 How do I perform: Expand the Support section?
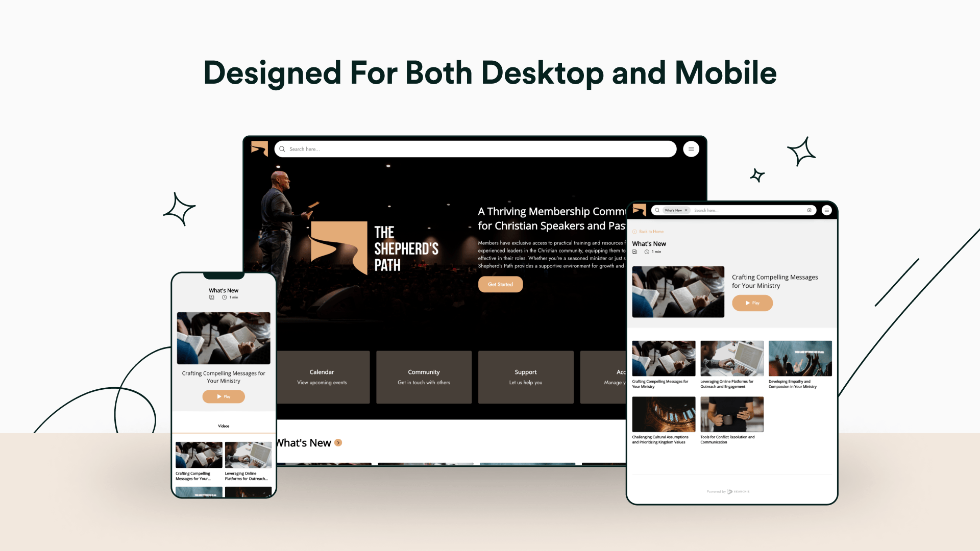[x=525, y=377]
